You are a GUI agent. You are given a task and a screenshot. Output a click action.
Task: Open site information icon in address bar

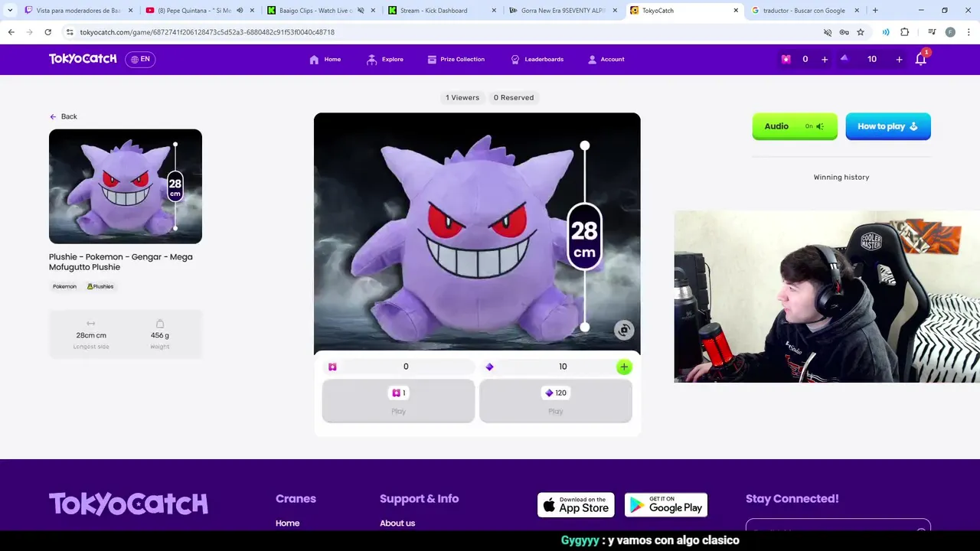point(70,32)
